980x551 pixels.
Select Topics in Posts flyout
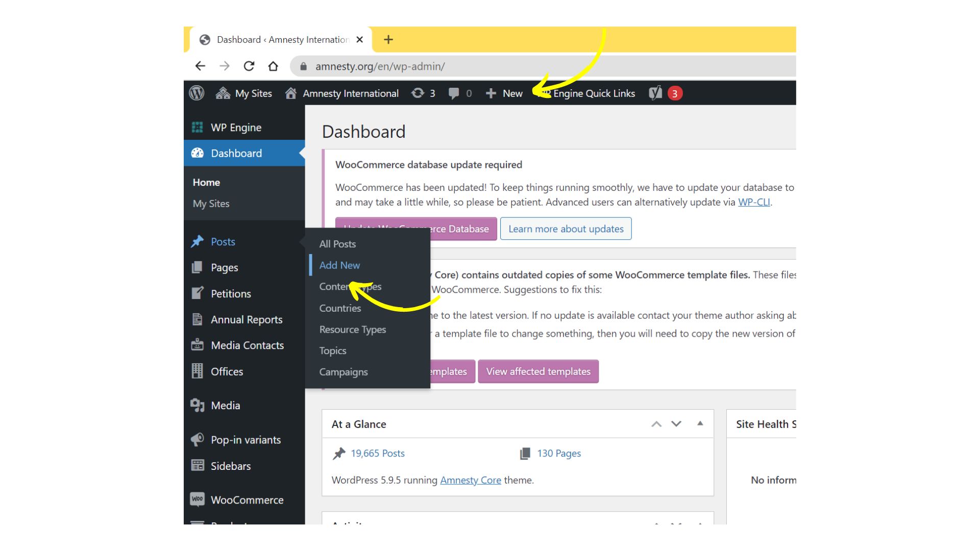(333, 351)
